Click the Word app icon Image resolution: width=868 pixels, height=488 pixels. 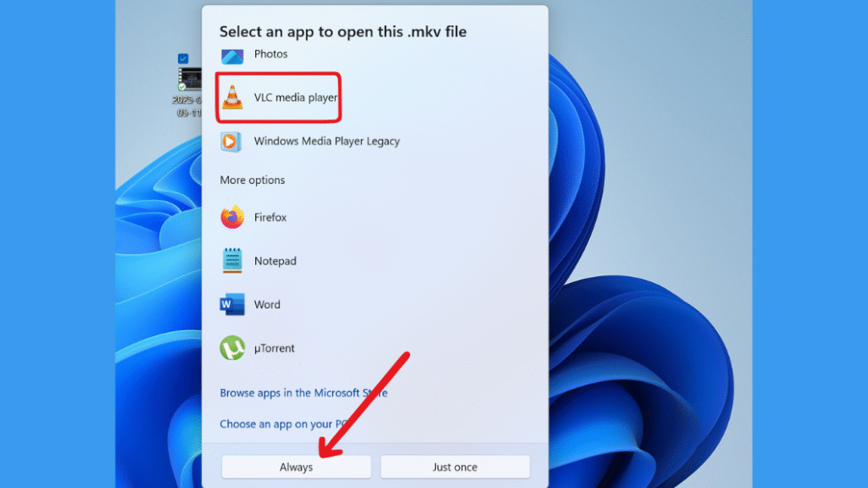click(232, 304)
